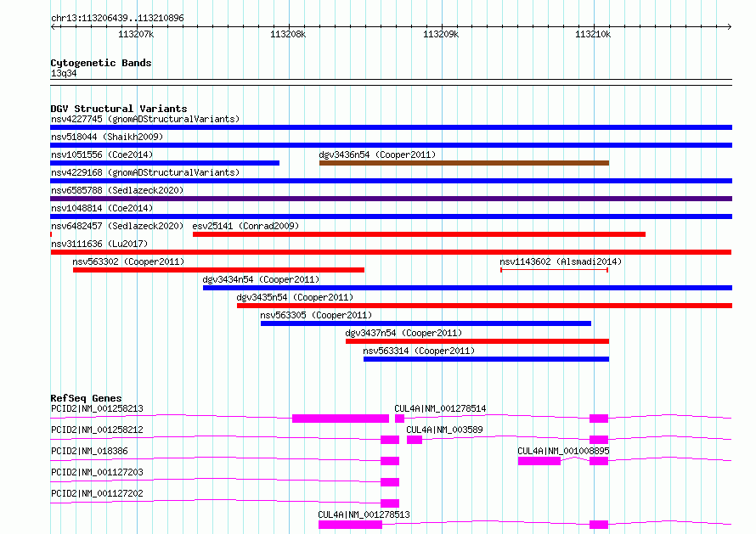Viewport: 756px width, 534px height.
Task: Select the 13q34 cytogenetic band label
Action: click(x=64, y=73)
